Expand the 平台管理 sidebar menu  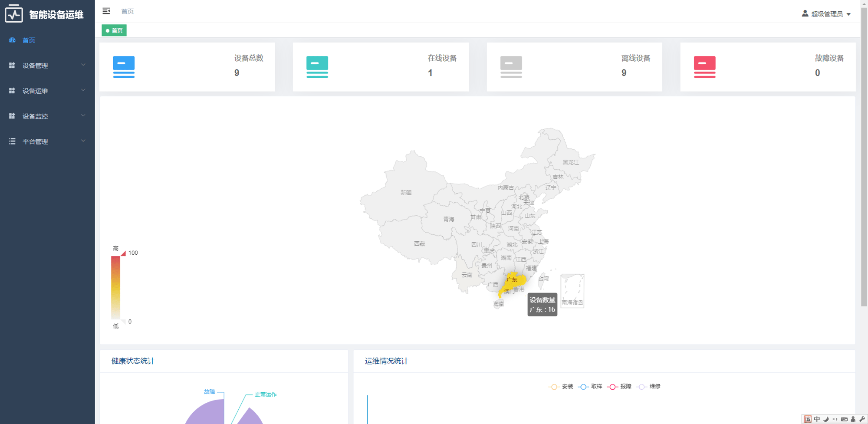tap(47, 141)
